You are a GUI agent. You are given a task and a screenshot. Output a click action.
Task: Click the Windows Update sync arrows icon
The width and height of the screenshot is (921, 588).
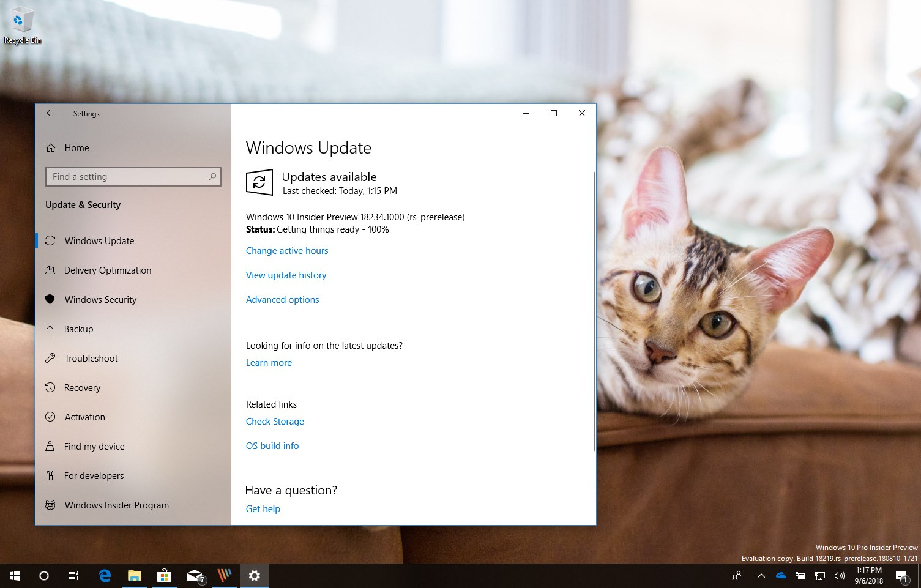click(50, 241)
